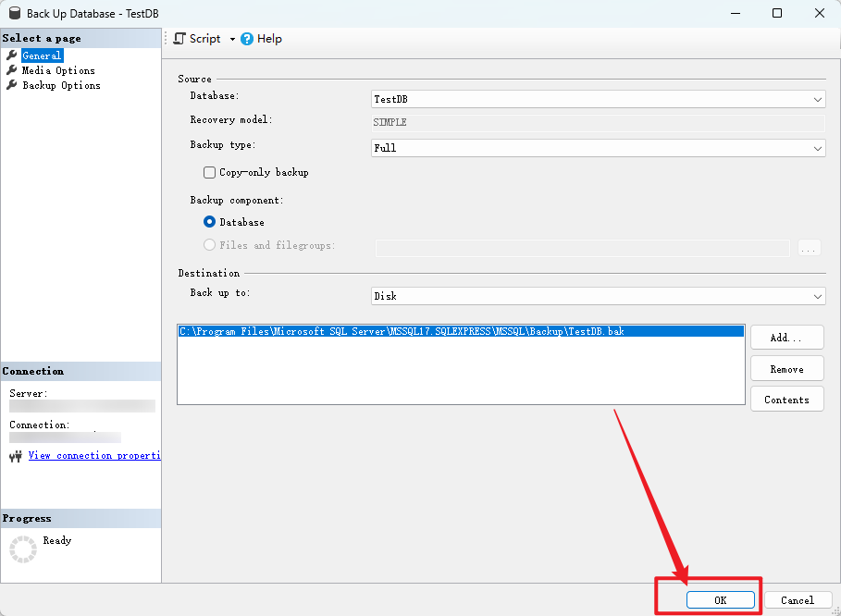The height and width of the screenshot is (616, 841).
Task: Expand the Back up to Disk dropdown
Action: (x=598, y=296)
